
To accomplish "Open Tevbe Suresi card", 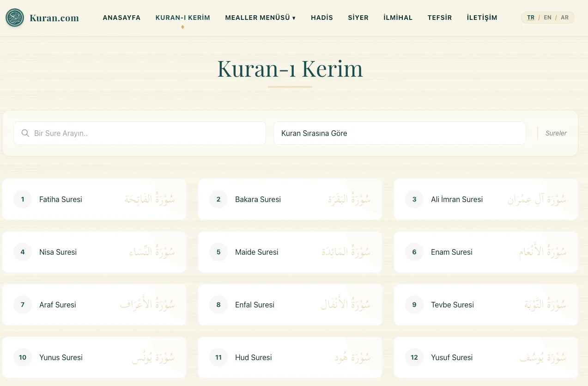I will tap(486, 305).
